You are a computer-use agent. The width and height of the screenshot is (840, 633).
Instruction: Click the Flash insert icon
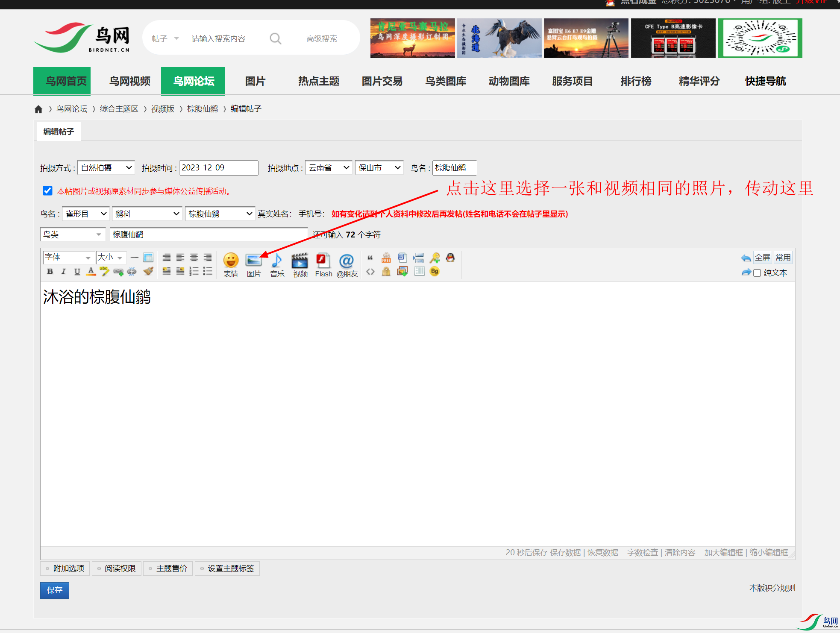click(x=323, y=260)
